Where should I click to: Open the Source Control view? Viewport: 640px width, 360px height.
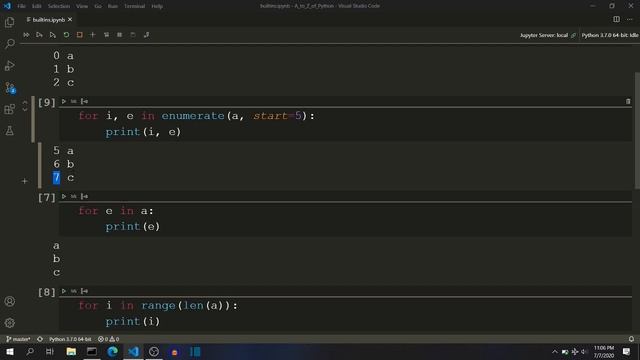pos(9,87)
